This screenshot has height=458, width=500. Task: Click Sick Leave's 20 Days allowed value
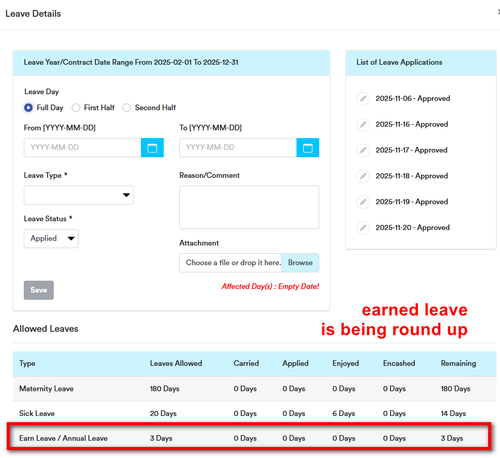click(x=163, y=413)
